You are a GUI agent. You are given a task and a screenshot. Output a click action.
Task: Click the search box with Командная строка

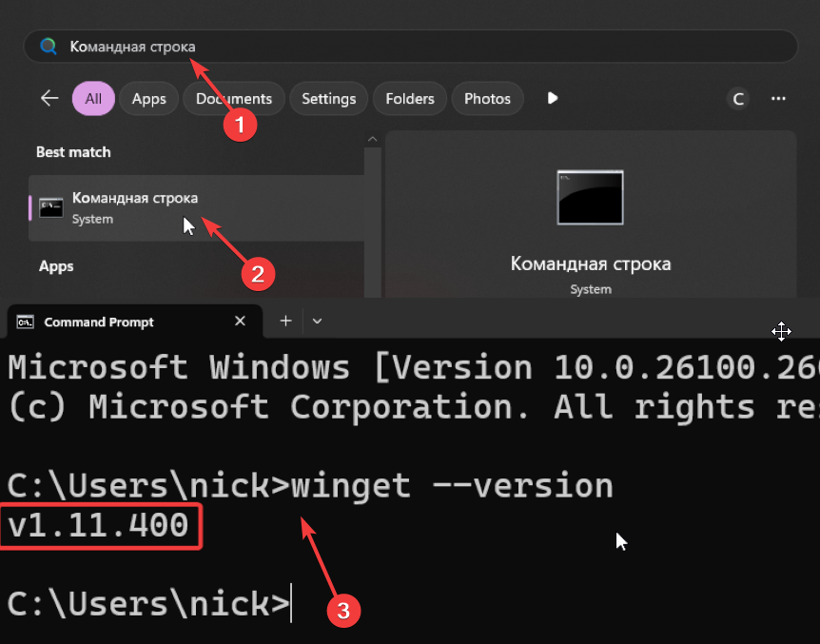click(x=411, y=47)
